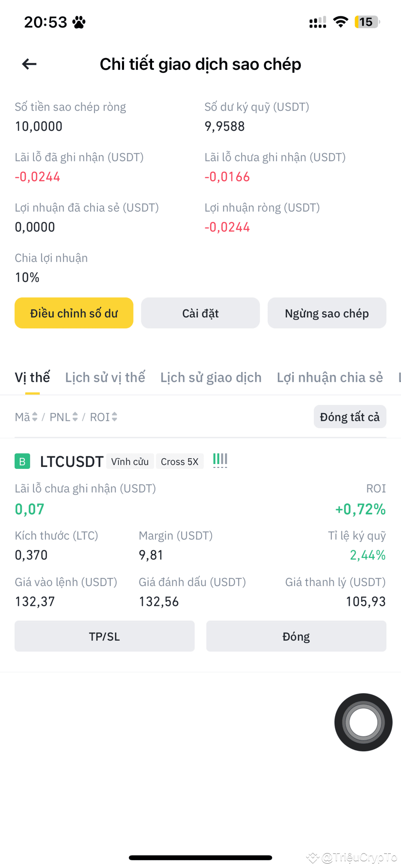The width and height of the screenshot is (401, 868).
Task: Sort positions by Mã symbol
Action: tap(26, 417)
